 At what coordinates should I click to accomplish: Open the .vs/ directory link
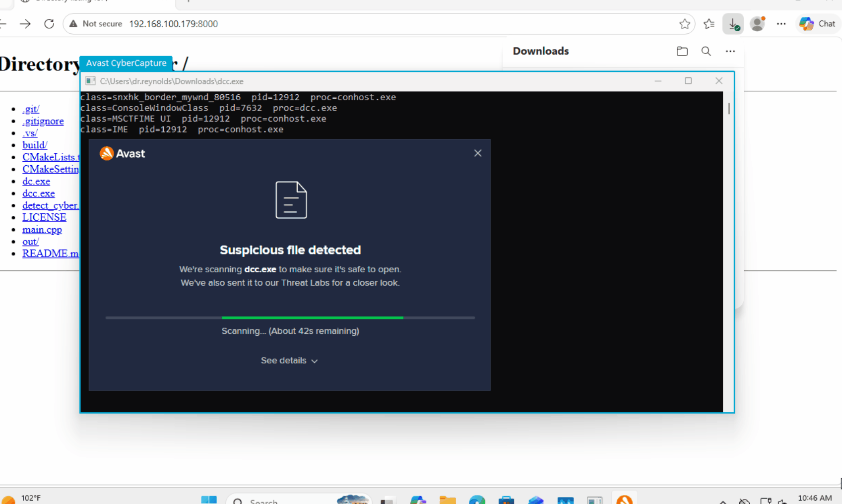(x=30, y=133)
